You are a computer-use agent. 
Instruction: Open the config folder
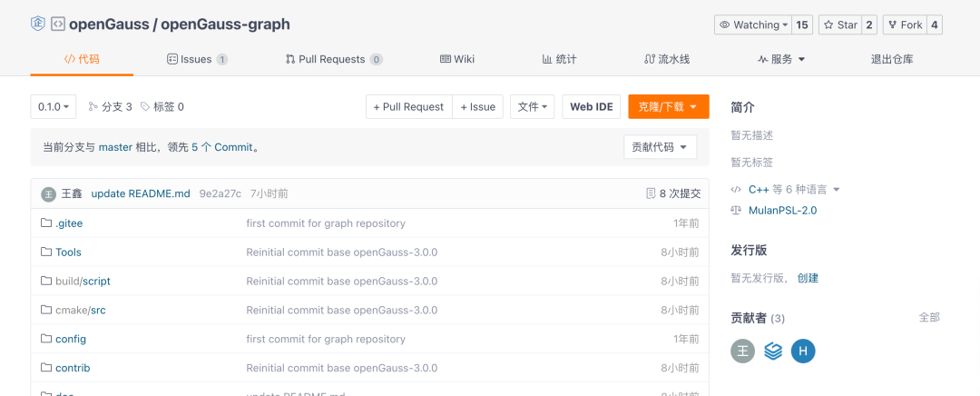[71, 339]
